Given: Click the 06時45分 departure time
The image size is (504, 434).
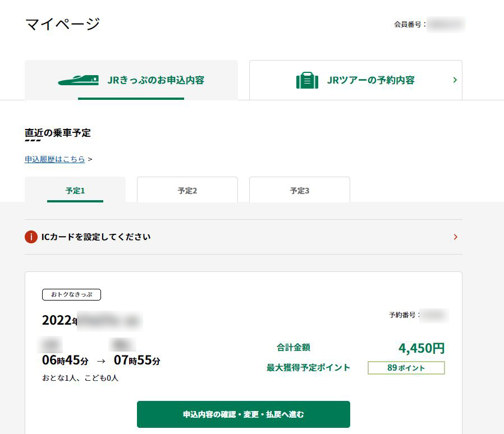Looking at the screenshot, I should click(x=65, y=361).
